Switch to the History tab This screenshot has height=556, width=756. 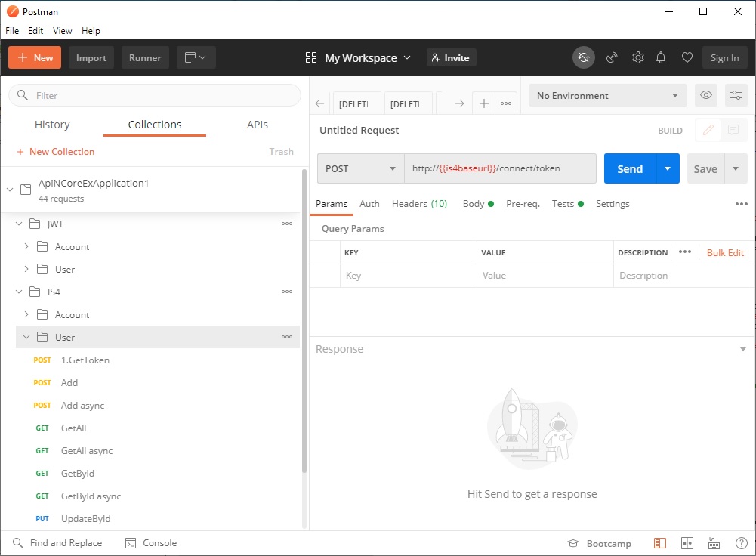(52, 125)
